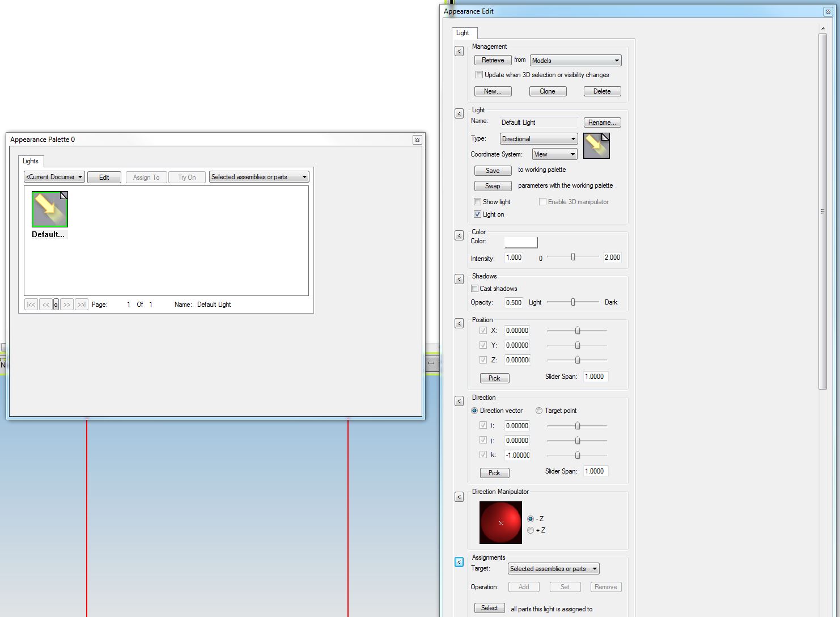Screen dimensions: 840x617
Task: Go to previous page in Appearance Palette
Action: [x=46, y=305]
